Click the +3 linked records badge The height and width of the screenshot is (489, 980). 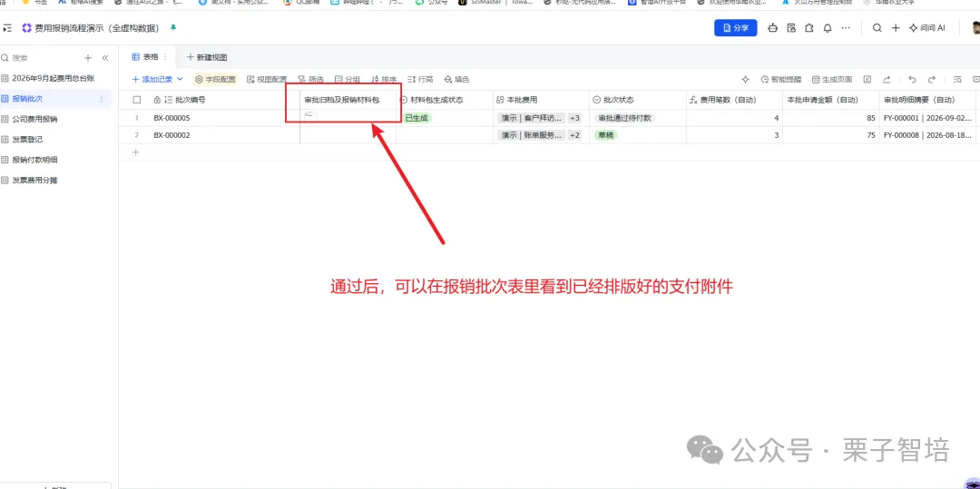pyautogui.click(x=574, y=118)
